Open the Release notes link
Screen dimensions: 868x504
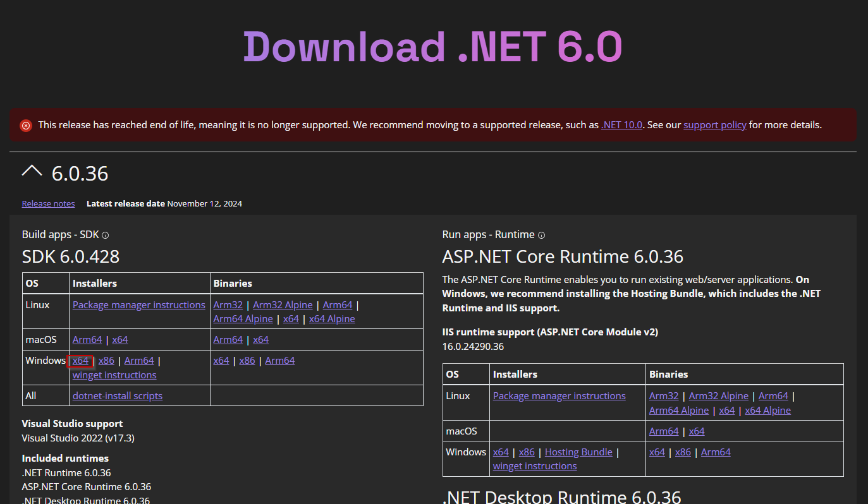tap(48, 204)
